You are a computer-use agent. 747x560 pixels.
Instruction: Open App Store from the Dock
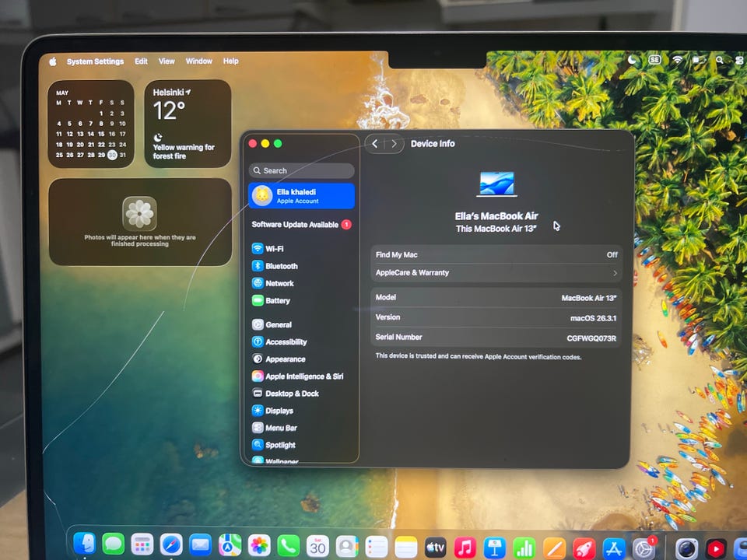coord(614,548)
